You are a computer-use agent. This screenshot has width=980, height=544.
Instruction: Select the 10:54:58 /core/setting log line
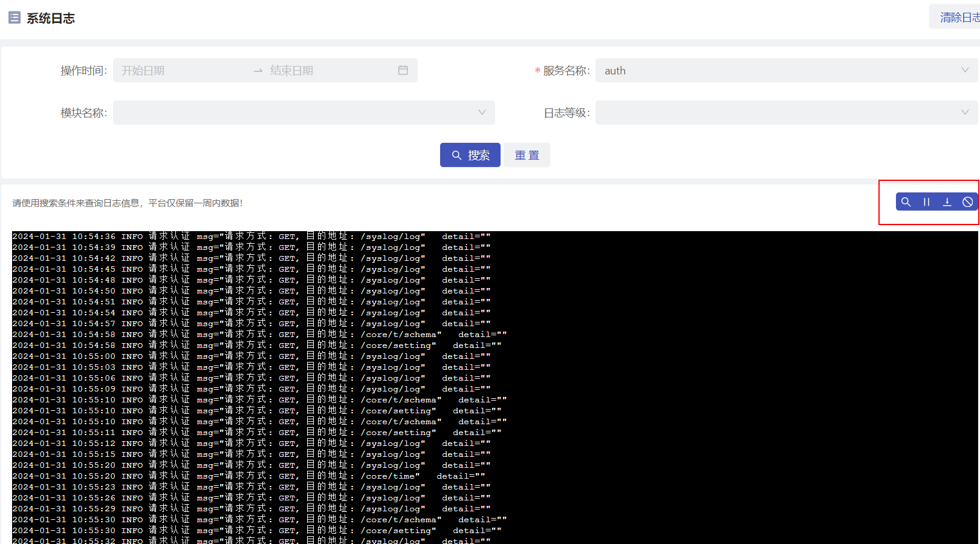(257, 346)
